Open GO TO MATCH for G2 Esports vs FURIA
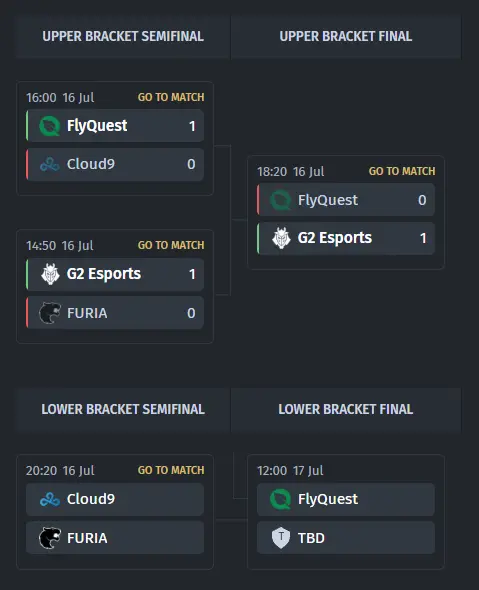The height and width of the screenshot is (590, 479). [x=171, y=245]
